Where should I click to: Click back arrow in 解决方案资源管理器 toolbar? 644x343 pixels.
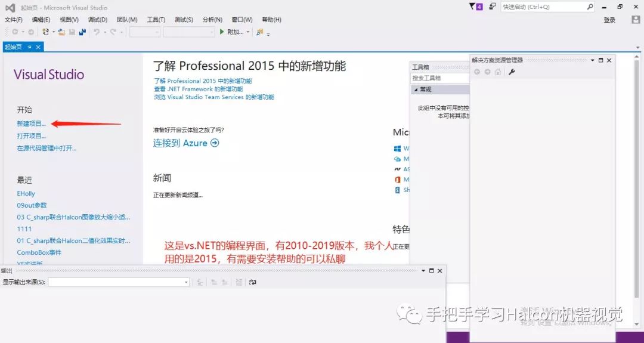(x=477, y=72)
